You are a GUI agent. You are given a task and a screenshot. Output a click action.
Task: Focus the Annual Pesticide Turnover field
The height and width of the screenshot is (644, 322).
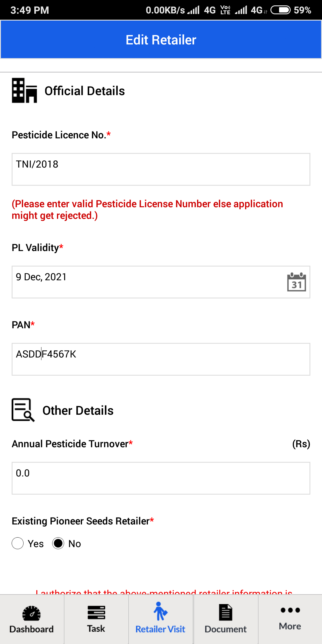point(161,478)
